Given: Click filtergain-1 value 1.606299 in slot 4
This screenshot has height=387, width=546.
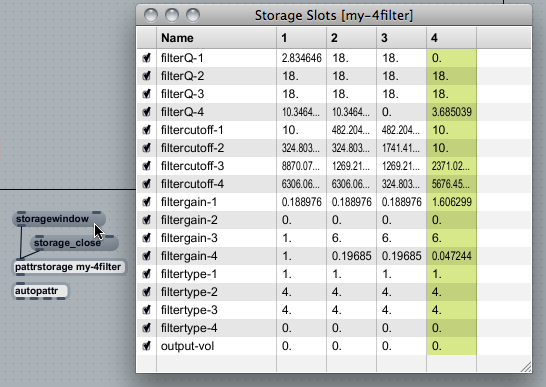Looking at the screenshot, I should click(x=452, y=202).
